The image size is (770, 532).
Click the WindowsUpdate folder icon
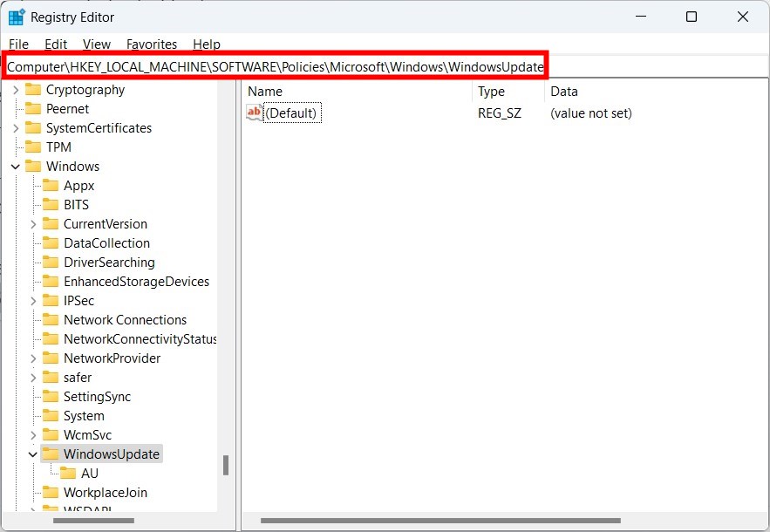(50, 454)
